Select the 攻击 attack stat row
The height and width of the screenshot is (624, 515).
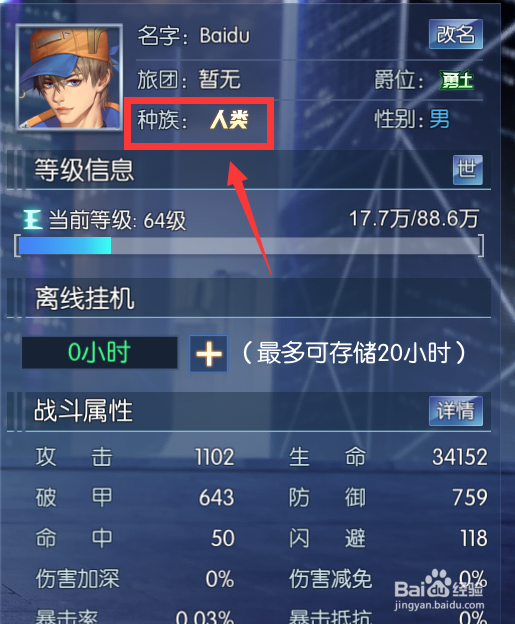tap(135, 457)
